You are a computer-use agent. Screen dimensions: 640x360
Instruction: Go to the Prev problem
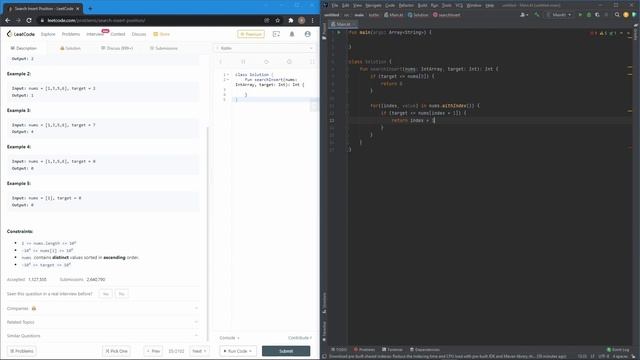tap(153, 351)
